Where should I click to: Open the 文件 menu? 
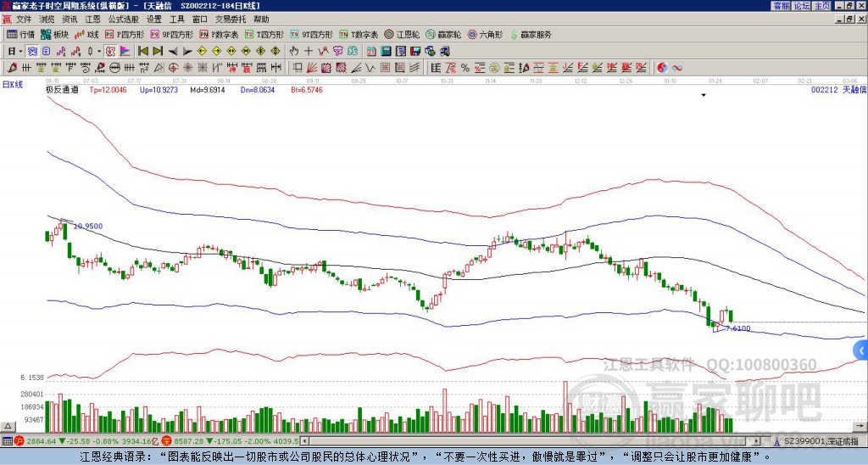pyautogui.click(x=24, y=20)
